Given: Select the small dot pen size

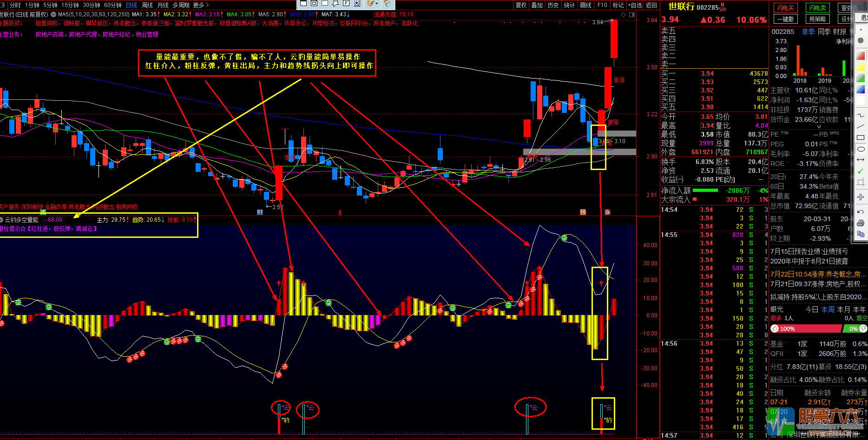Looking at the screenshot, I should click(861, 29).
